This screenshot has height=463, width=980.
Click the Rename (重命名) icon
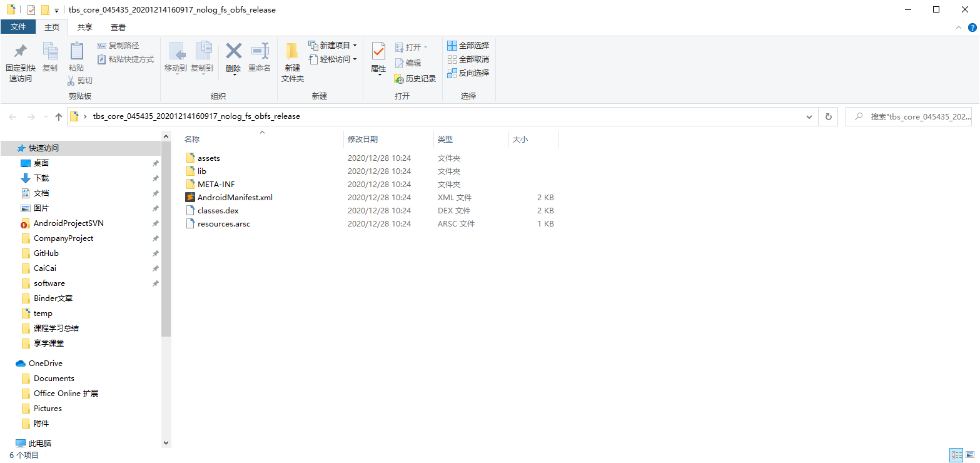point(260,51)
